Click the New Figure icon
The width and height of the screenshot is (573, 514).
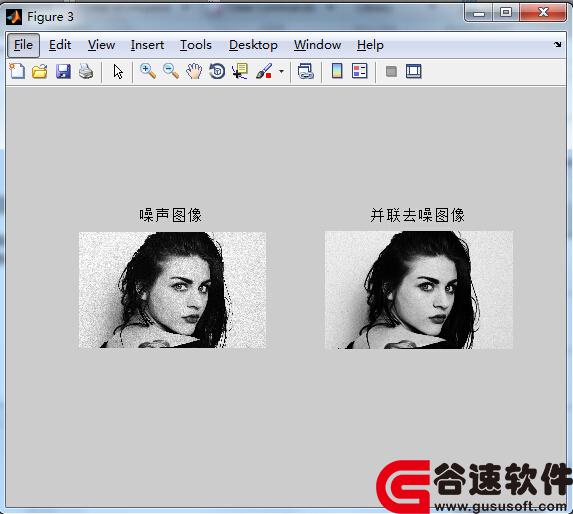17,71
